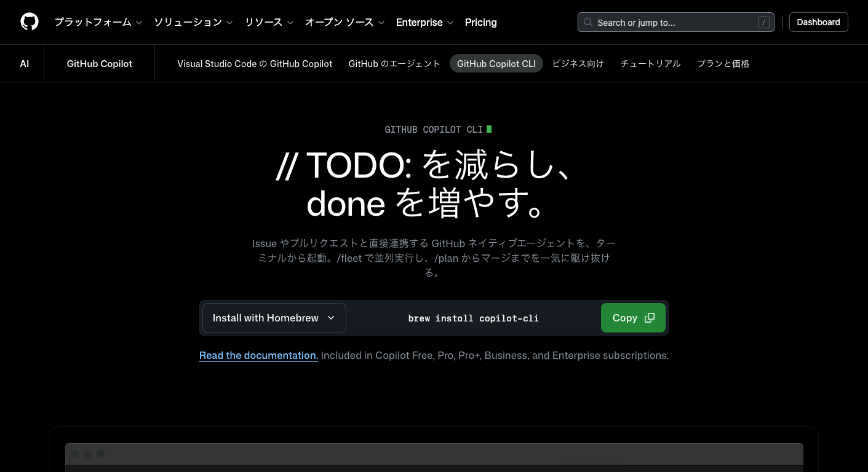Select the GitHub のエージェント tab
The width and height of the screenshot is (868, 472).
[x=394, y=63]
